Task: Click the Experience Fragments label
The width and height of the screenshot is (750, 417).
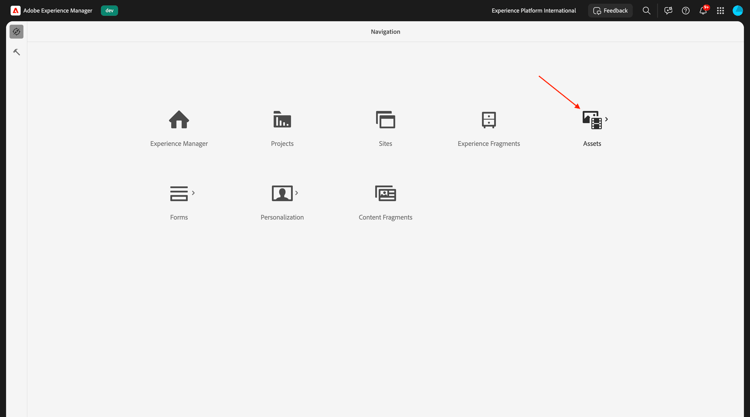Action: coord(489,143)
